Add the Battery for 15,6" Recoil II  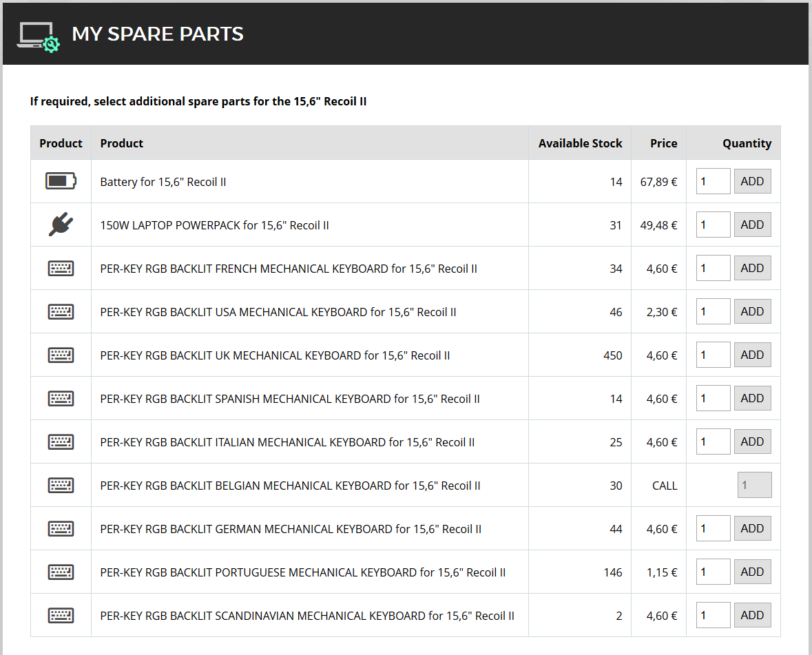pyautogui.click(x=753, y=181)
